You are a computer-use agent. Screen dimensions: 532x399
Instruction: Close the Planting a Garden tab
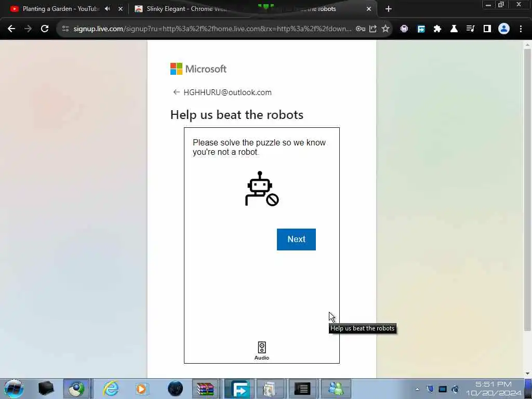[x=121, y=9]
